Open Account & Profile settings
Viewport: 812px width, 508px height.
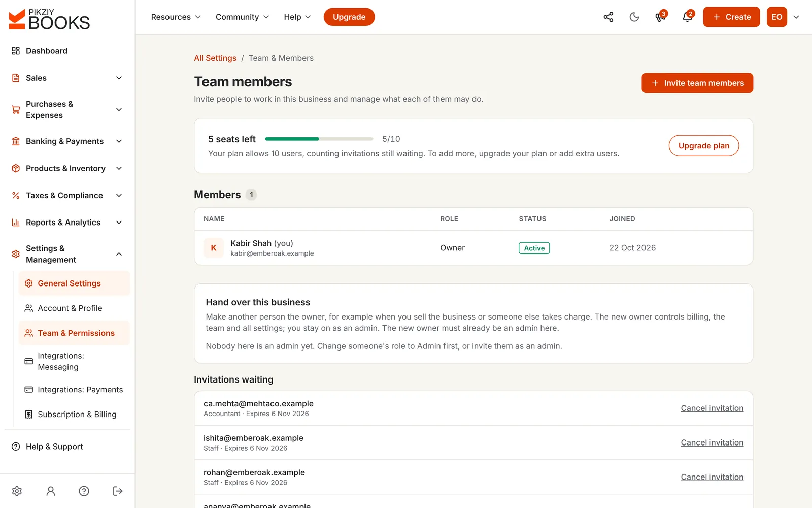click(74, 308)
